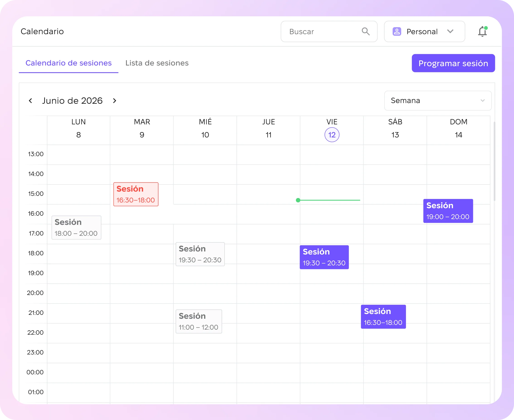Click the 23:00 time label

35,352
